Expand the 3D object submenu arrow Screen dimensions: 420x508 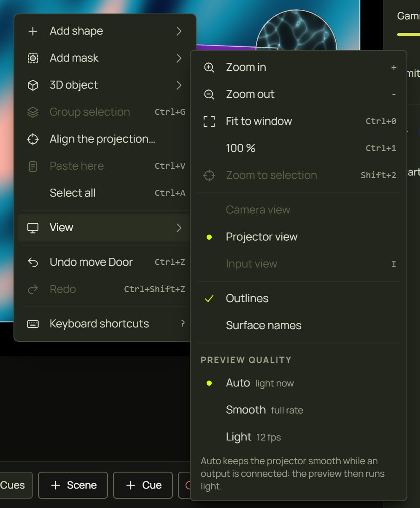(x=179, y=85)
